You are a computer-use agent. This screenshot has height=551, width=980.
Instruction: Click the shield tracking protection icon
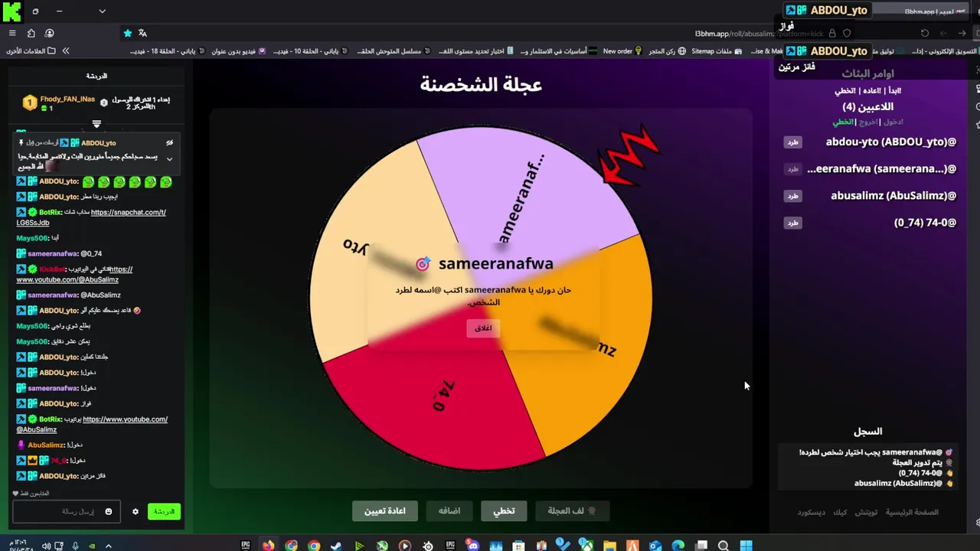point(847,33)
